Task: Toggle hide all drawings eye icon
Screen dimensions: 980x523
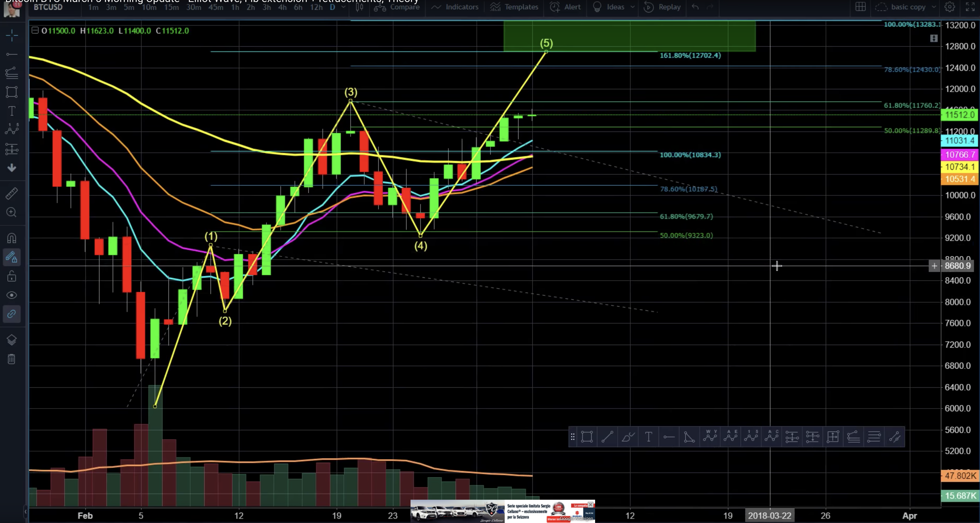Action: click(12, 295)
